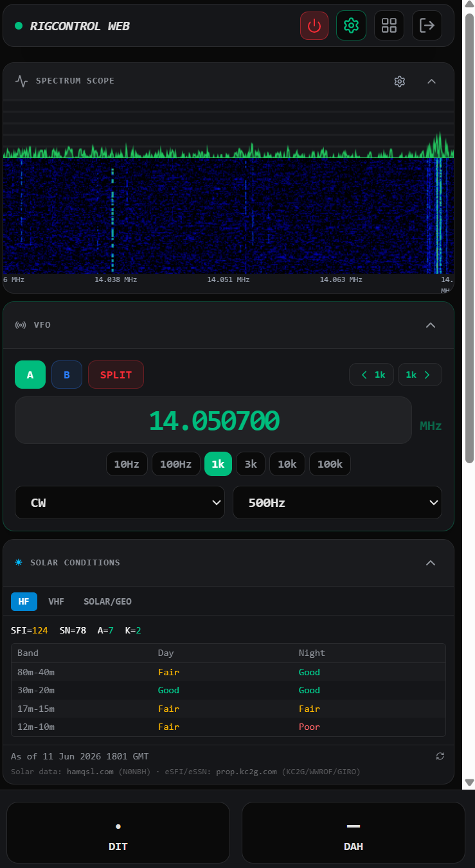Click the MHz unit label beside frequency
The width and height of the screenshot is (475, 868).
click(x=431, y=425)
